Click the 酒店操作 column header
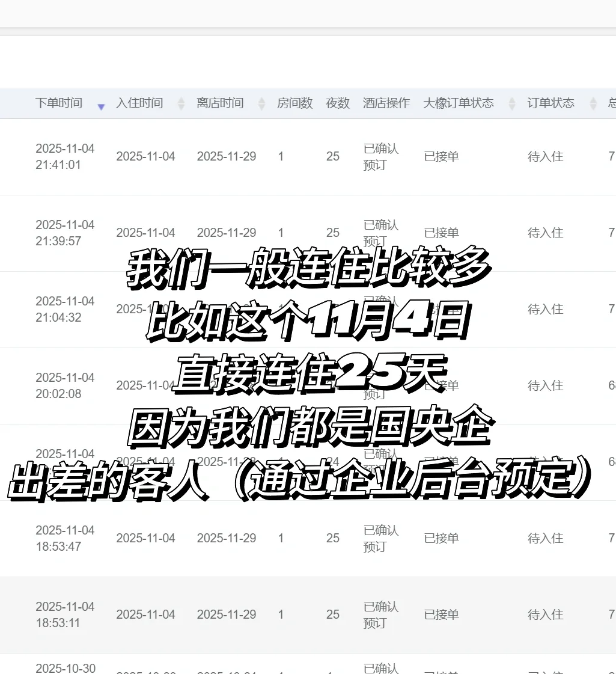616x674 pixels. pos(386,103)
